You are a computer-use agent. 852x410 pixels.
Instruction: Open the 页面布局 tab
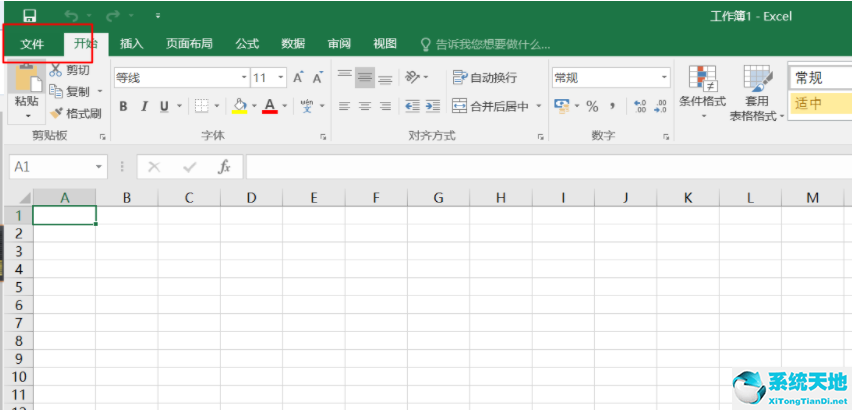pyautogui.click(x=189, y=44)
